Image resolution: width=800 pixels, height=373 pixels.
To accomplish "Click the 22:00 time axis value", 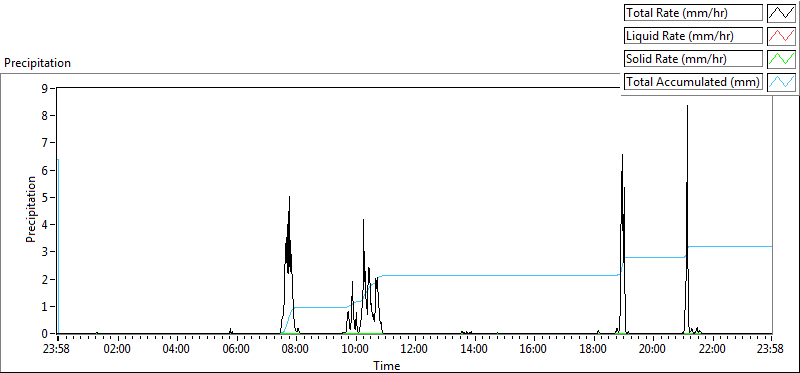I will [712, 350].
